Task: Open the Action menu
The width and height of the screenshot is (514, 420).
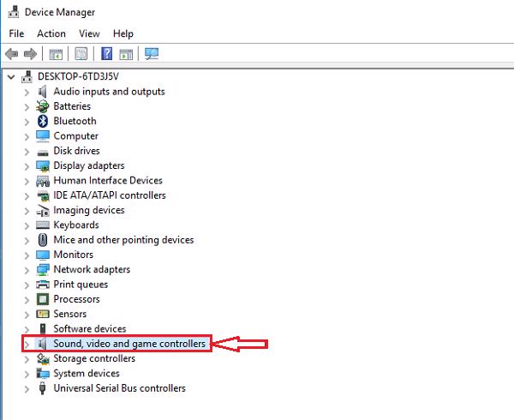Action: (x=51, y=33)
